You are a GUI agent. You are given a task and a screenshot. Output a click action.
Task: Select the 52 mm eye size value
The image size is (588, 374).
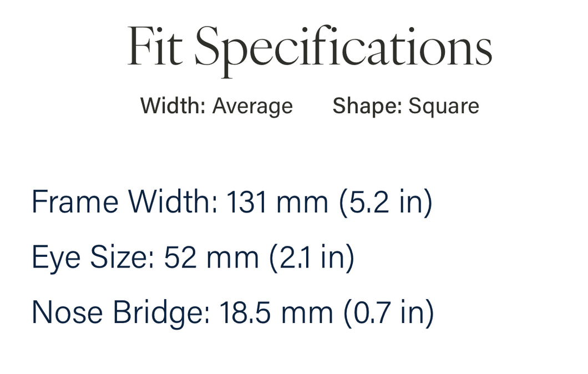(211, 257)
